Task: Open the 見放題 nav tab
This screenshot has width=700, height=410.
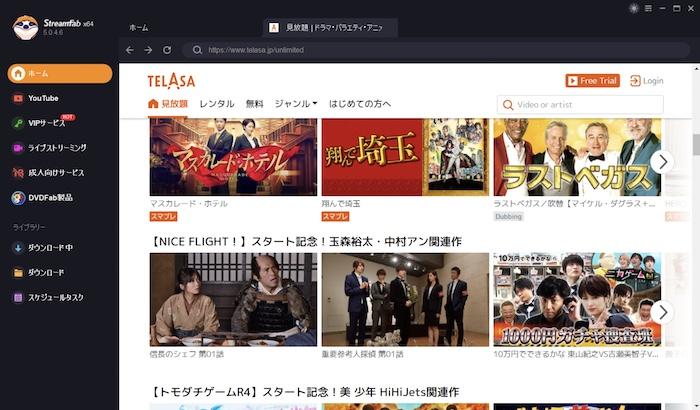Action: (x=168, y=104)
